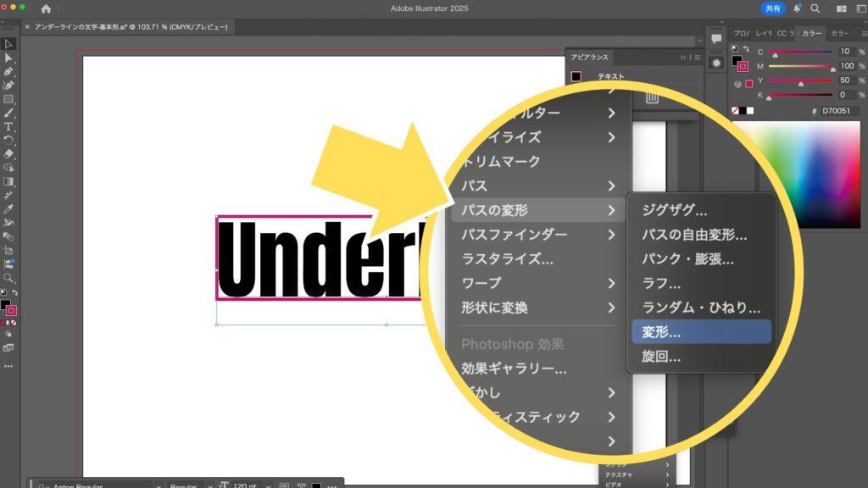Pick the Zoom tool magnifier
Screen dimensions: 868x488
(8, 277)
